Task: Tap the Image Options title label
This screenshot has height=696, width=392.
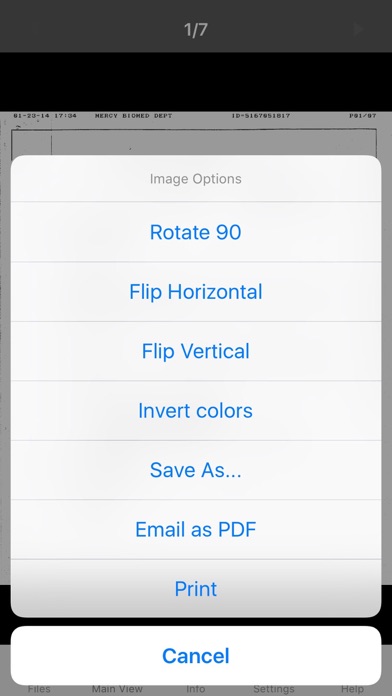Action: point(196,179)
